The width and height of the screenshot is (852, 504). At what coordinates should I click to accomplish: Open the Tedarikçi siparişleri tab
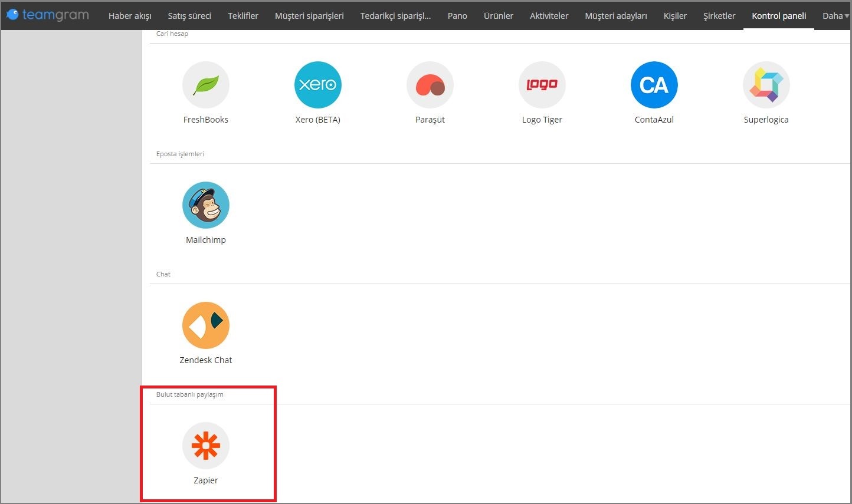click(395, 16)
